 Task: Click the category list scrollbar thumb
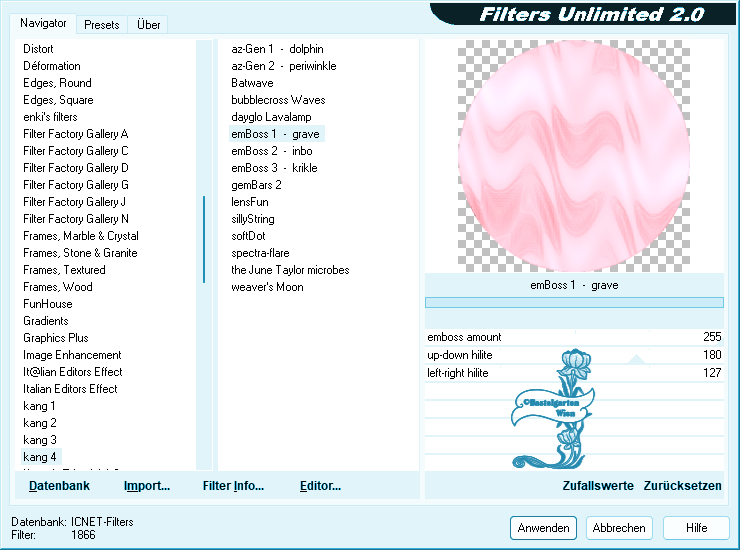204,239
